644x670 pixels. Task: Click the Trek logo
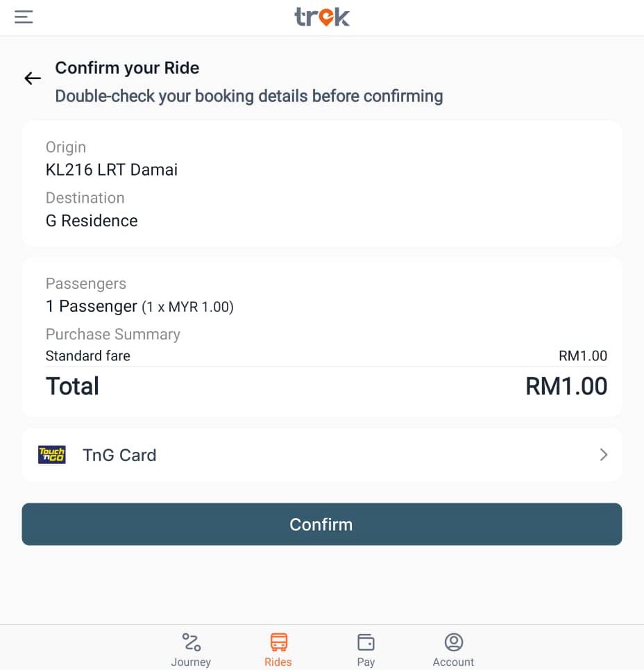(322, 17)
